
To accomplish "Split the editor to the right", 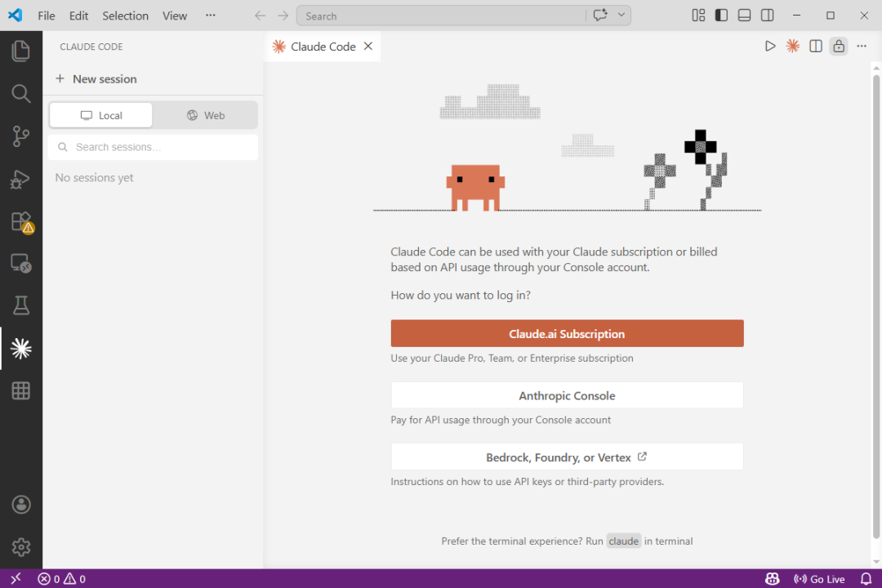I will point(816,46).
